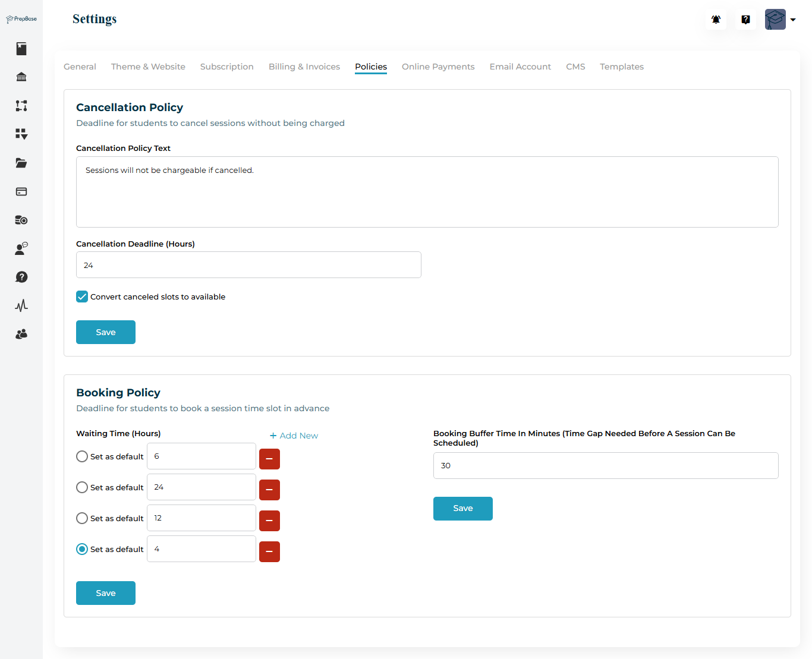This screenshot has height=659, width=812.
Task: Click the Cancellation Deadline hours field
Action: tap(248, 265)
